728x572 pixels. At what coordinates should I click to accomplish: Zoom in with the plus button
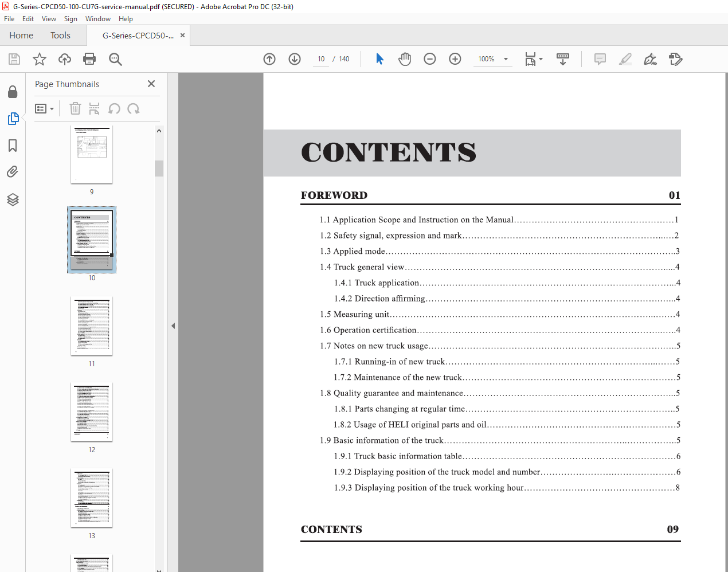pos(455,59)
